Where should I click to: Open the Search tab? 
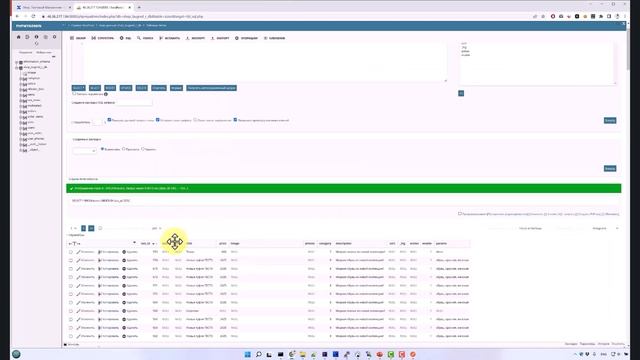pos(145,38)
